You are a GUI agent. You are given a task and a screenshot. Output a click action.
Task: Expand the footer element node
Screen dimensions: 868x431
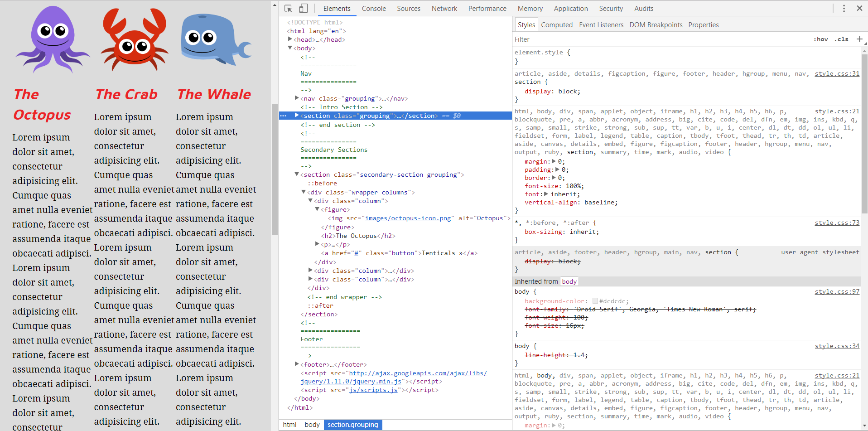[x=297, y=364]
